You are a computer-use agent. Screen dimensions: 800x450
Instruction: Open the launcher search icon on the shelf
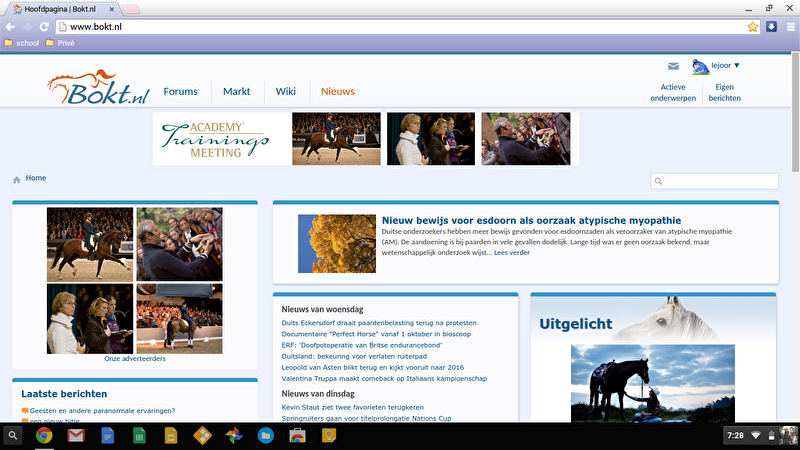pyautogui.click(x=13, y=436)
